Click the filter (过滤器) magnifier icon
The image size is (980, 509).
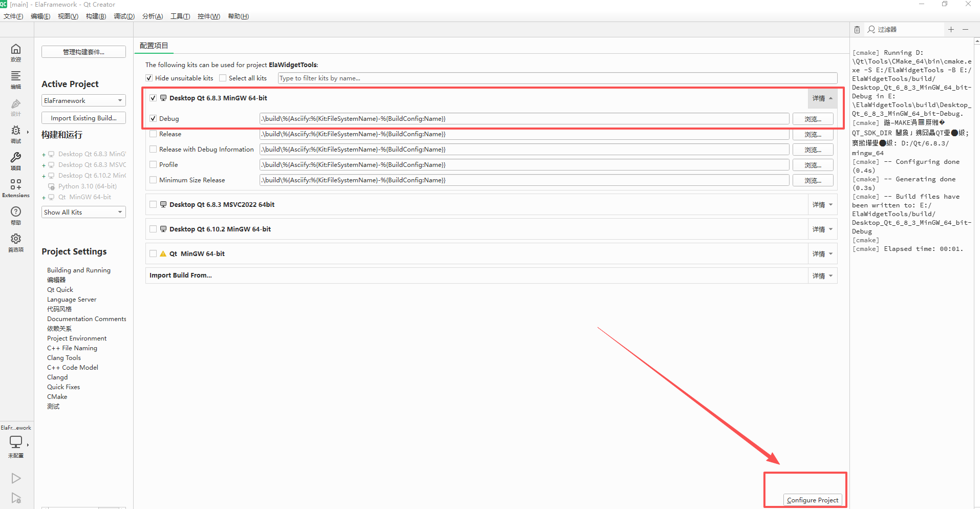point(871,30)
